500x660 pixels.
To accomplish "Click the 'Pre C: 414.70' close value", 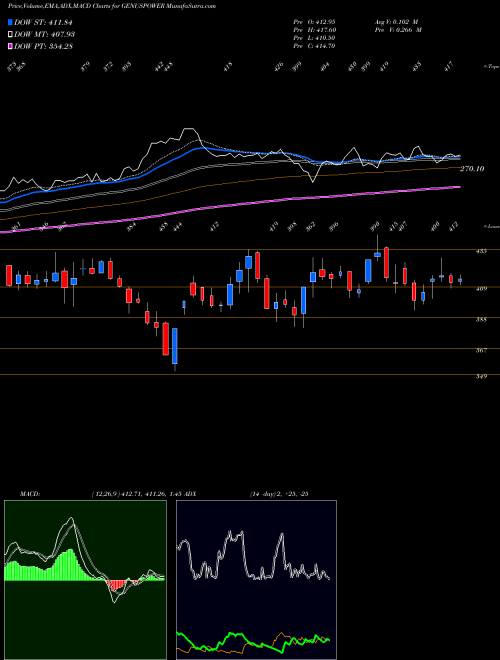I will click(314, 45).
